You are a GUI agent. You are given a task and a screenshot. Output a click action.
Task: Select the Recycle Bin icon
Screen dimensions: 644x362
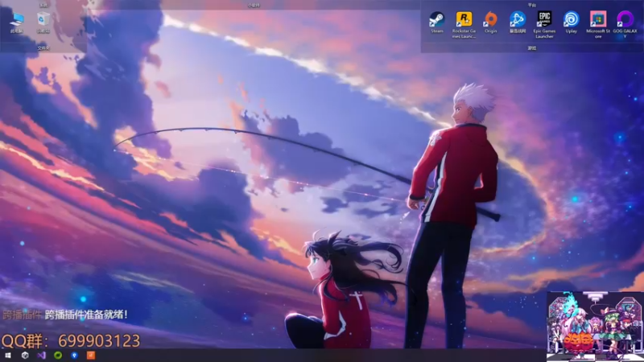[43, 23]
